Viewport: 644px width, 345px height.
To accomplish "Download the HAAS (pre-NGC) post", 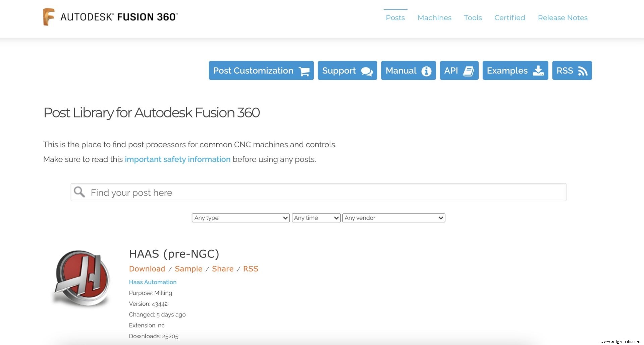I will pyautogui.click(x=147, y=269).
